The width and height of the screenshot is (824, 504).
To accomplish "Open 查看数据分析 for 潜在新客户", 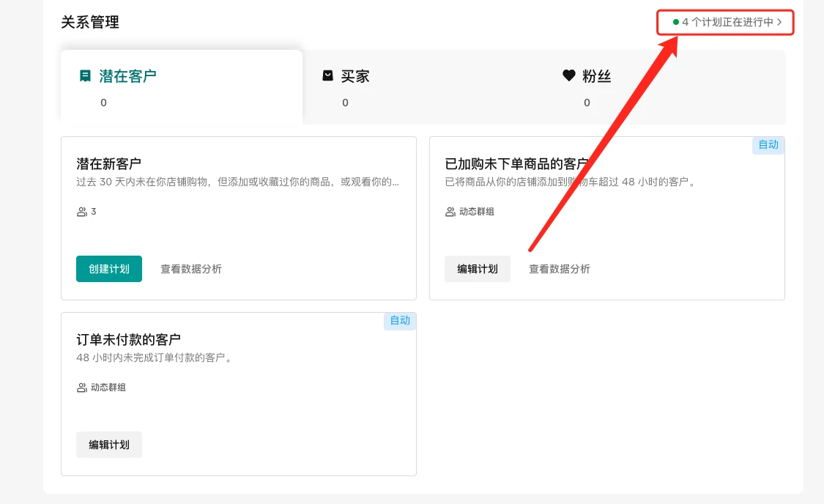I will point(190,269).
